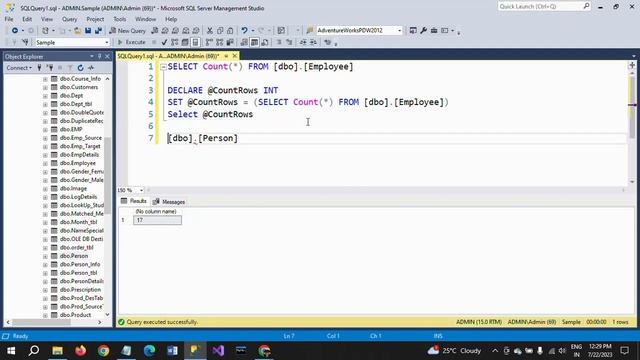Click the results cell showing 17

point(157,220)
